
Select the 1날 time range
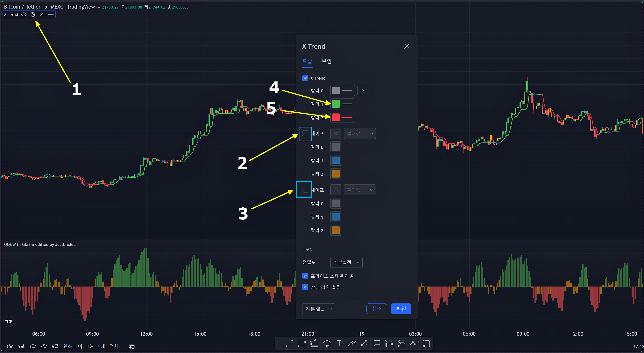coord(10,346)
